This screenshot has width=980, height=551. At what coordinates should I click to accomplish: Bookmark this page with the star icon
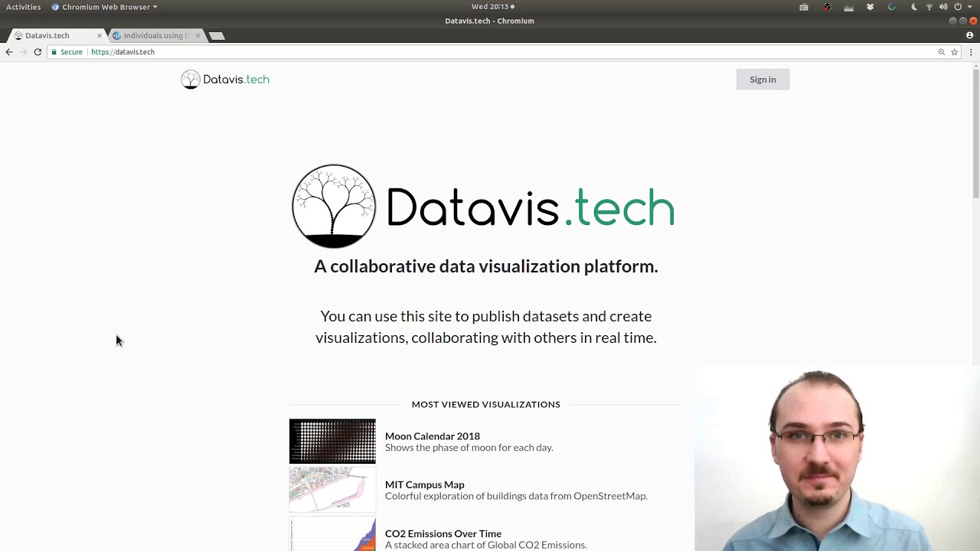pos(954,52)
